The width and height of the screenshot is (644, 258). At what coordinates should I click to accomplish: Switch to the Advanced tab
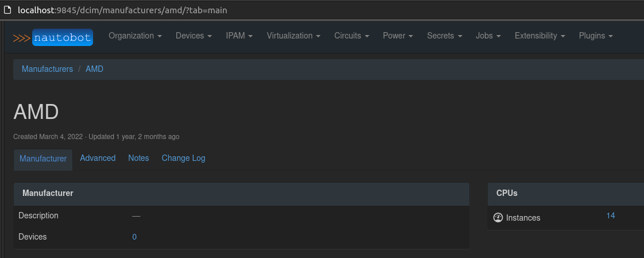tap(98, 158)
